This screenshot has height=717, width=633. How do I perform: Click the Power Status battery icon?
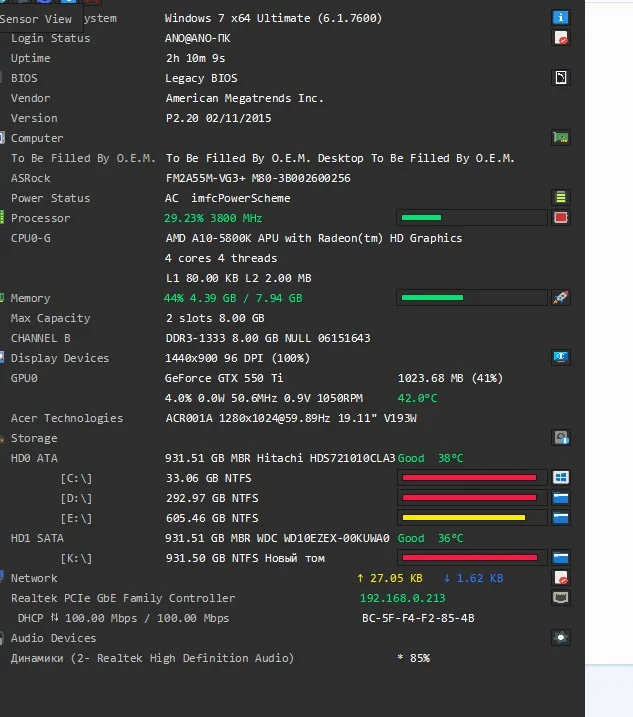[561, 198]
